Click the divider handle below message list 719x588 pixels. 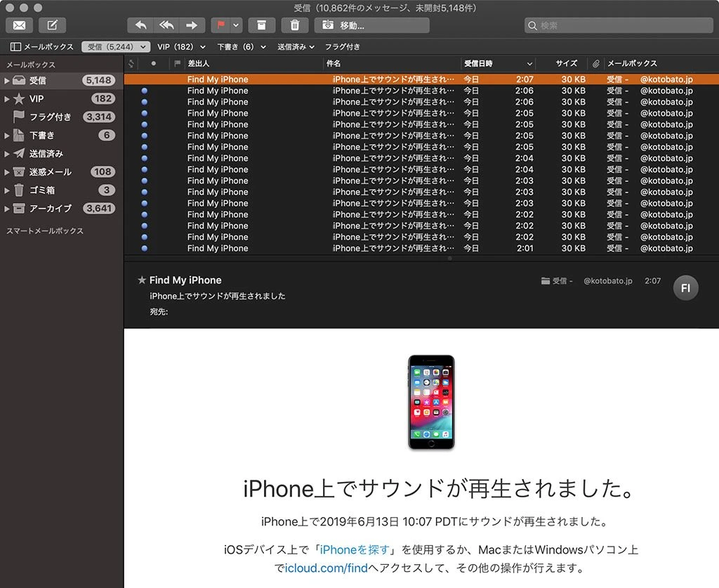449,259
